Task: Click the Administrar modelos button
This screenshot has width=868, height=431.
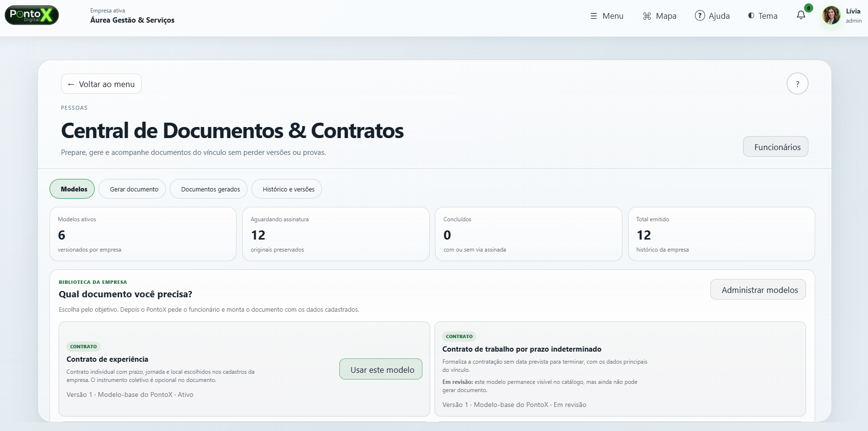Action: [758, 290]
